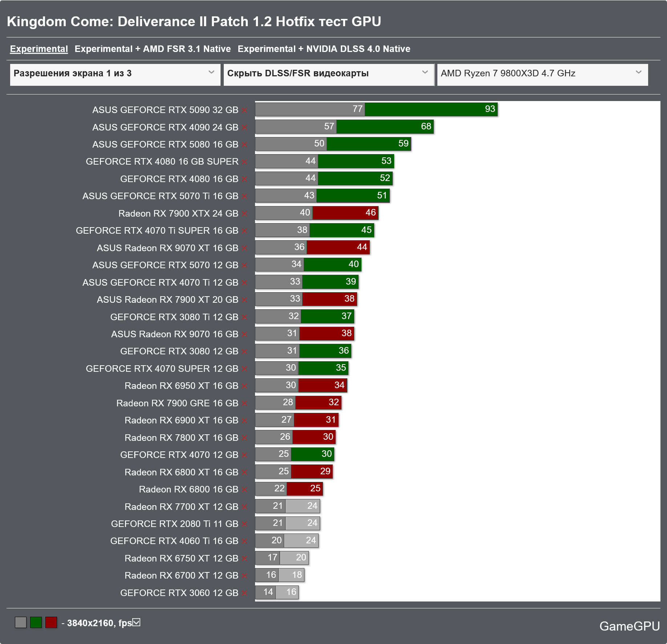Remove Radeon RX 7900 GRE 16 GB row
Image resolution: width=667 pixels, height=644 pixels.
pos(244,403)
